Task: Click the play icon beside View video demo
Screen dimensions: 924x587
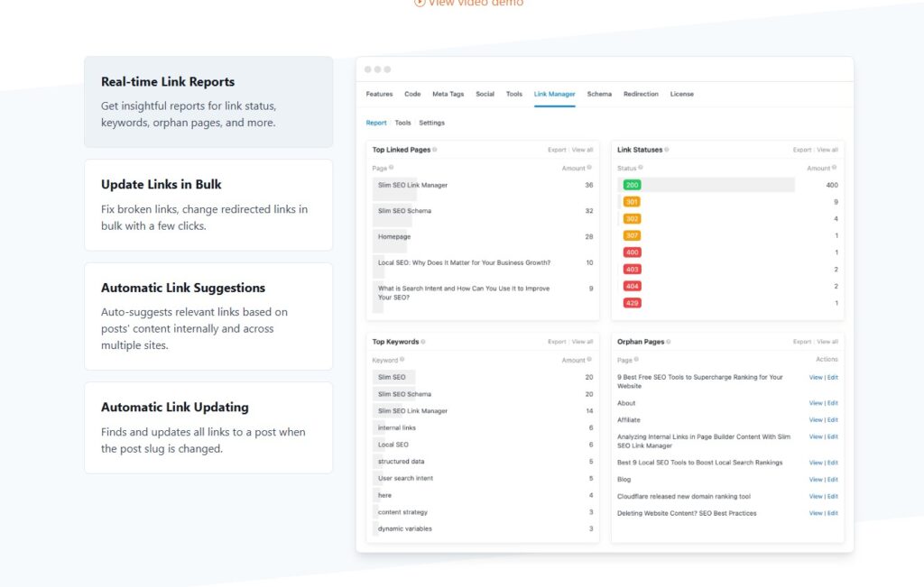Action: (x=419, y=3)
